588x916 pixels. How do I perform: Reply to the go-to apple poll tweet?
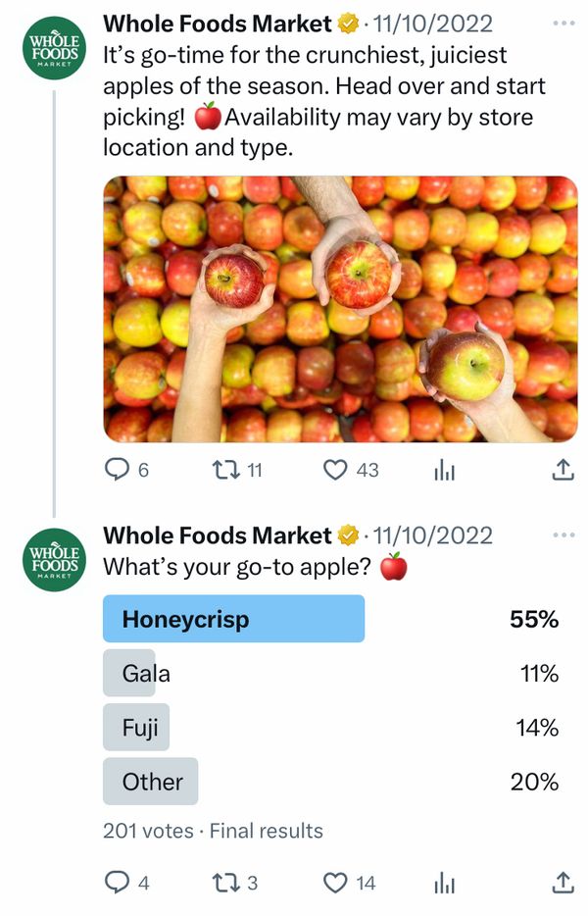(x=118, y=883)
